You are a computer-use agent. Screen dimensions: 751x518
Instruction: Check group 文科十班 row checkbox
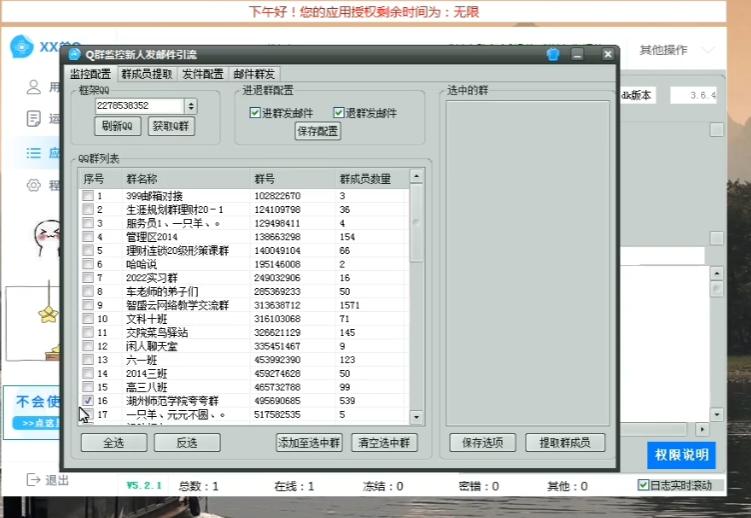pos(88,318)
